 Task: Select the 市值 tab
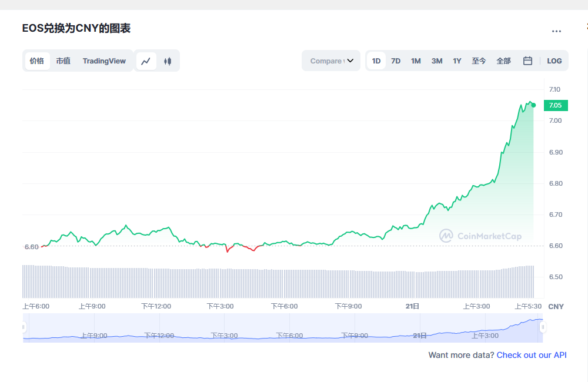[x=64, y=61]
